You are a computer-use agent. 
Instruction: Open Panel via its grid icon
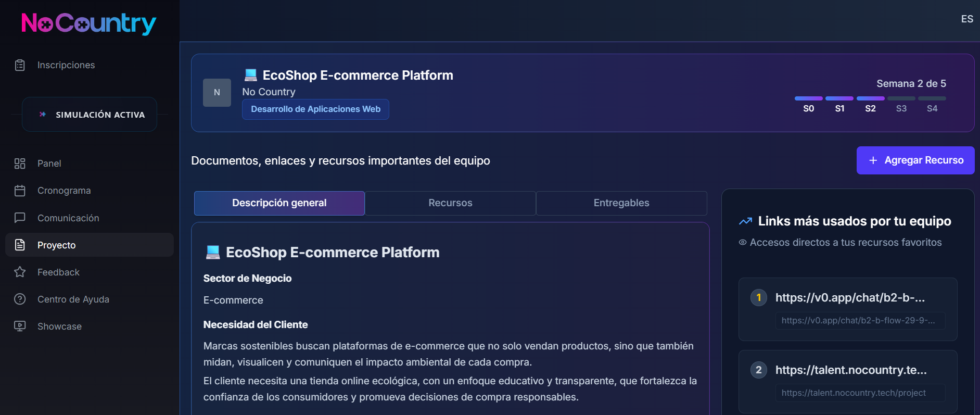click(x=20, y=164)
